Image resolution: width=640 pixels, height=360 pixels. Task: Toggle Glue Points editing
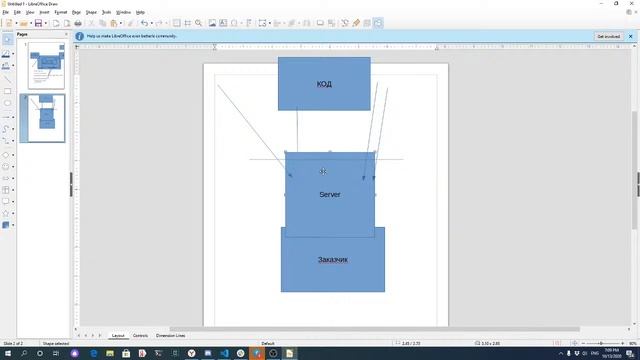click(356, 23)
